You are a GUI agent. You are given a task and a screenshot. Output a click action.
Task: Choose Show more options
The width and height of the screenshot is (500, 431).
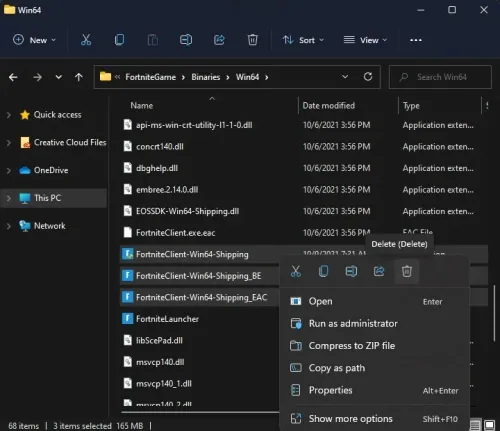tap(374, 419)
